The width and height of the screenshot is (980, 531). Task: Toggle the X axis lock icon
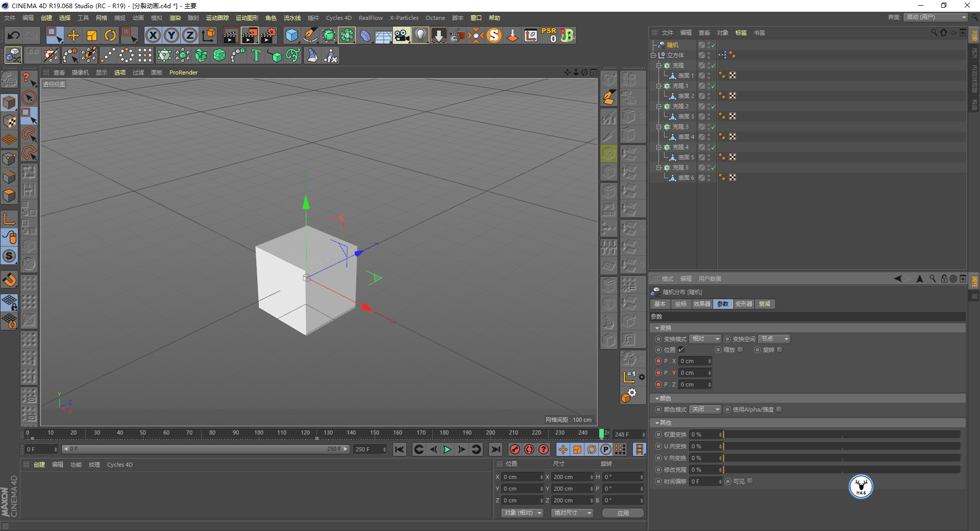[153, 35]
